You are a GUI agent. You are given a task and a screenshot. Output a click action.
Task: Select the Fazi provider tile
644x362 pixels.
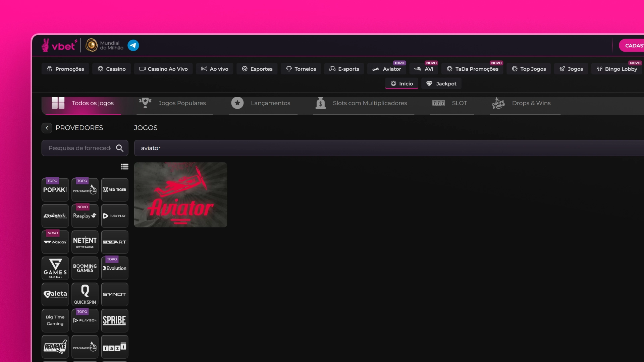coord(115,347)
